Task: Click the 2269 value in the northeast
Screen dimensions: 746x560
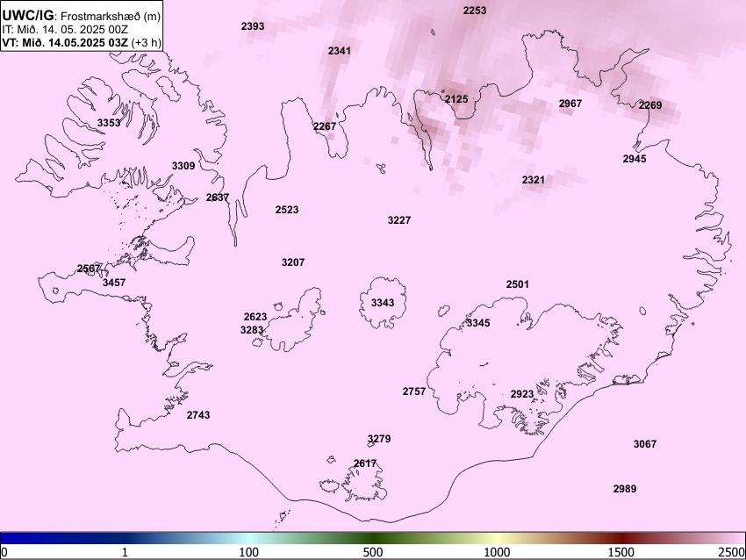Action: click(650, 105)
